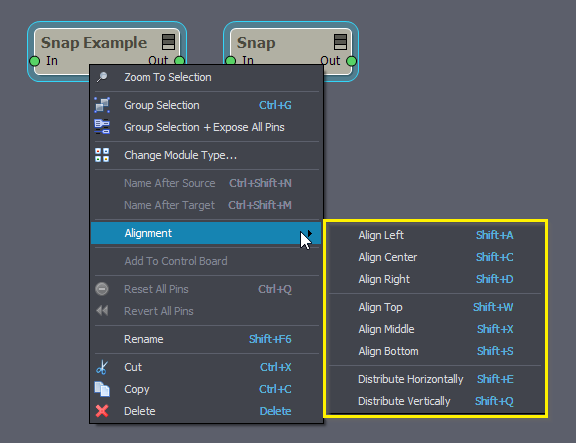Image resolution: width=576 pixels, height=443 pixels.
Task: Click the Snap Example In pin
Action: (35, 61)
